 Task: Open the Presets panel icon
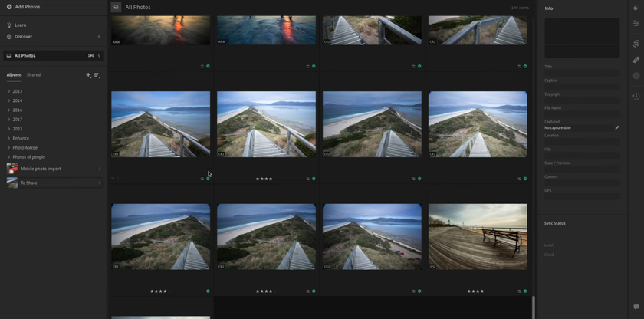coord(636,8)
